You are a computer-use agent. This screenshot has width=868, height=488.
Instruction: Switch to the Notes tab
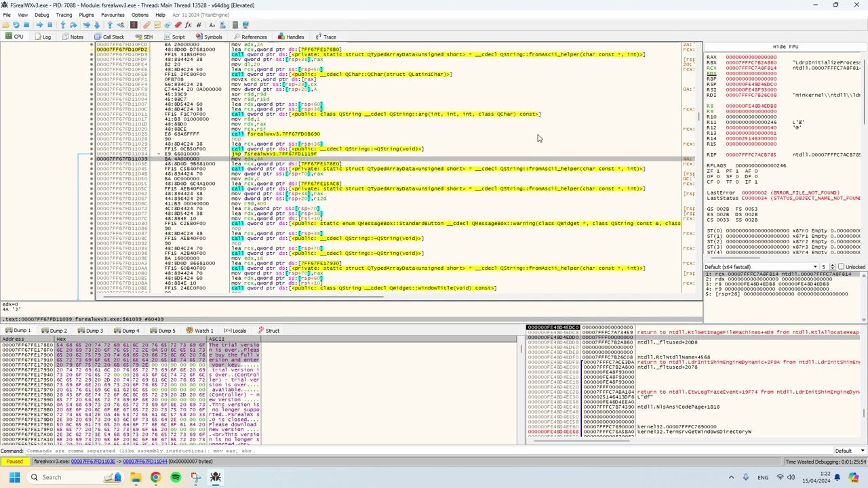click(73, 37)
